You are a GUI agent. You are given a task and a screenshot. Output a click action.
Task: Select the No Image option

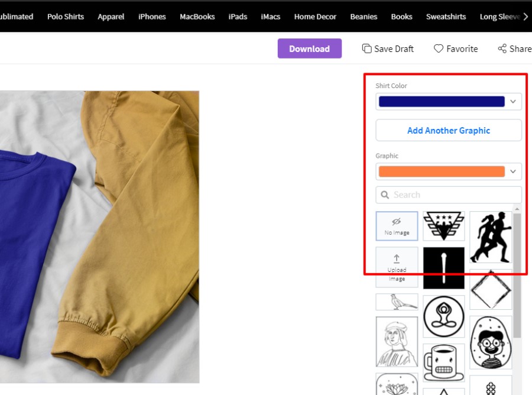(397, 226)
